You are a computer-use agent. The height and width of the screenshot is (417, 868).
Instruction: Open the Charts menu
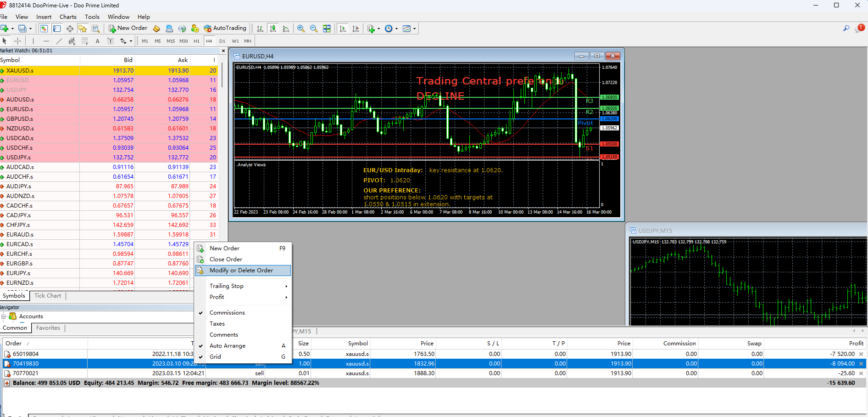tap(68, 17)
